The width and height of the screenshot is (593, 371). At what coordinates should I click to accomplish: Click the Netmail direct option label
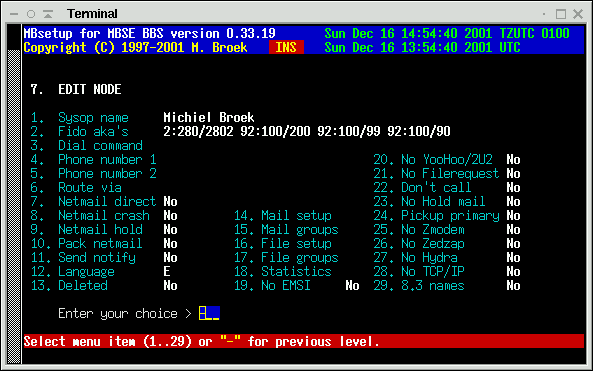tap(107, 201)
